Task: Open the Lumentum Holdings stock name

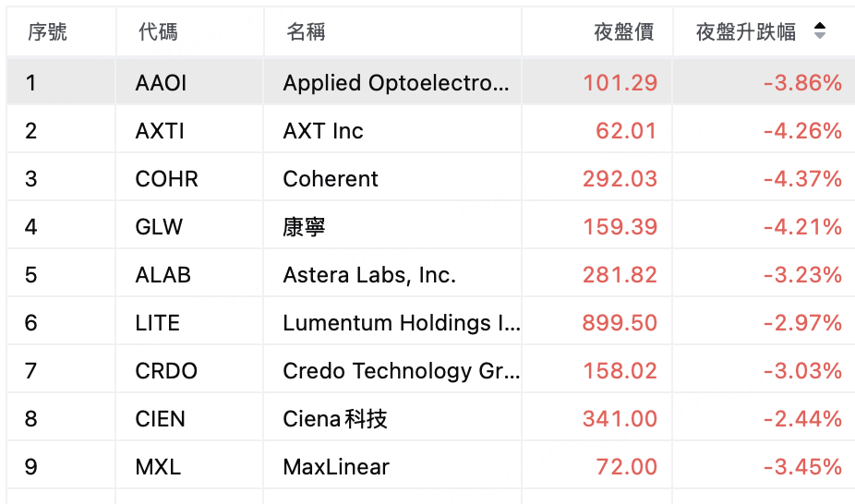Action: [x=402, y=322]
